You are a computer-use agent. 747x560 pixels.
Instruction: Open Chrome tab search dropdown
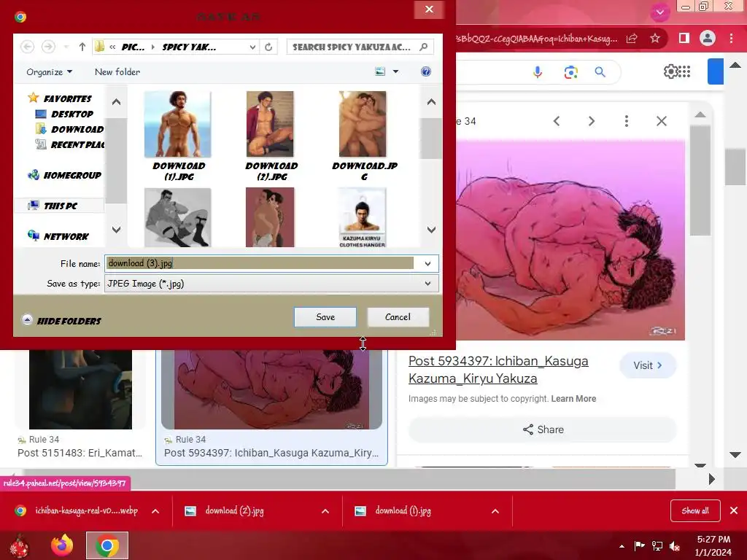(659, 12)
